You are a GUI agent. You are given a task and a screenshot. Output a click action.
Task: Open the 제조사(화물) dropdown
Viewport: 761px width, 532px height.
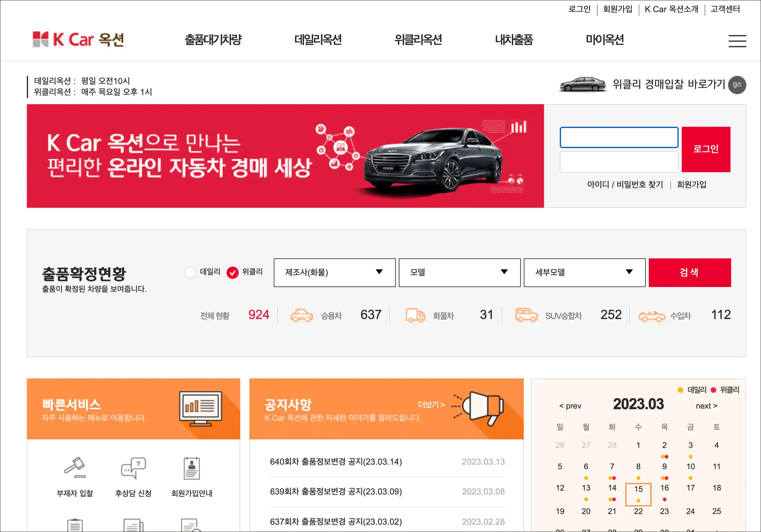click(334, 272)
